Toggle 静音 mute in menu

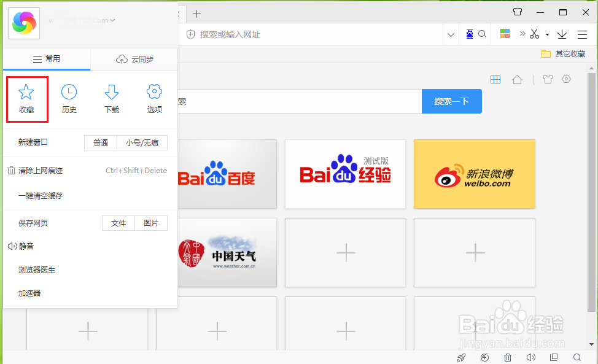[x=90, y=246]
